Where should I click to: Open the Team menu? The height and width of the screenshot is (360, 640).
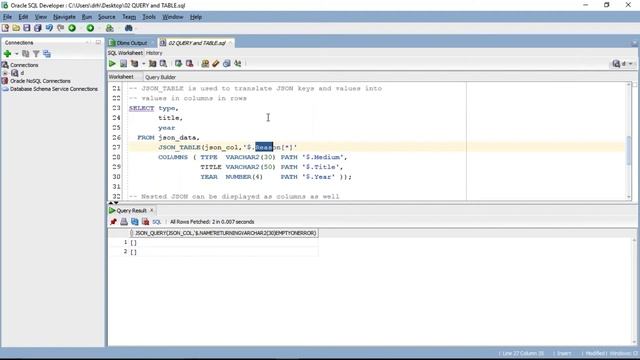(129, 17)
